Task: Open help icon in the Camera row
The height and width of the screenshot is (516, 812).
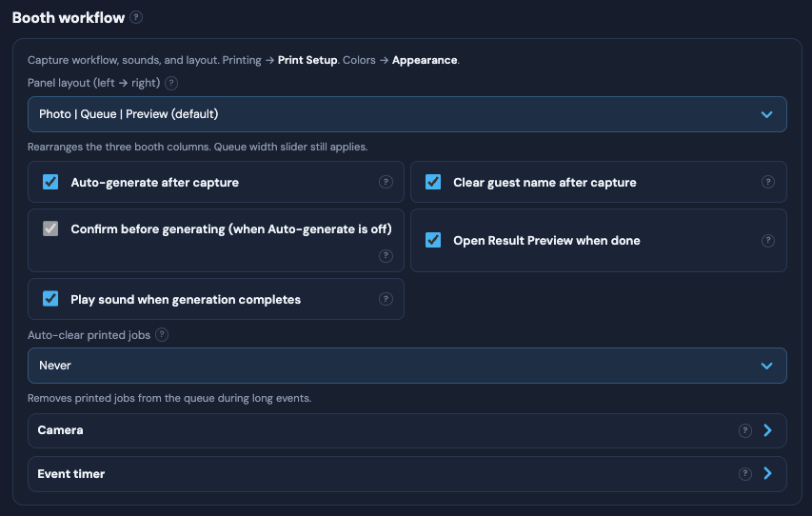Action: click(744, 430)
